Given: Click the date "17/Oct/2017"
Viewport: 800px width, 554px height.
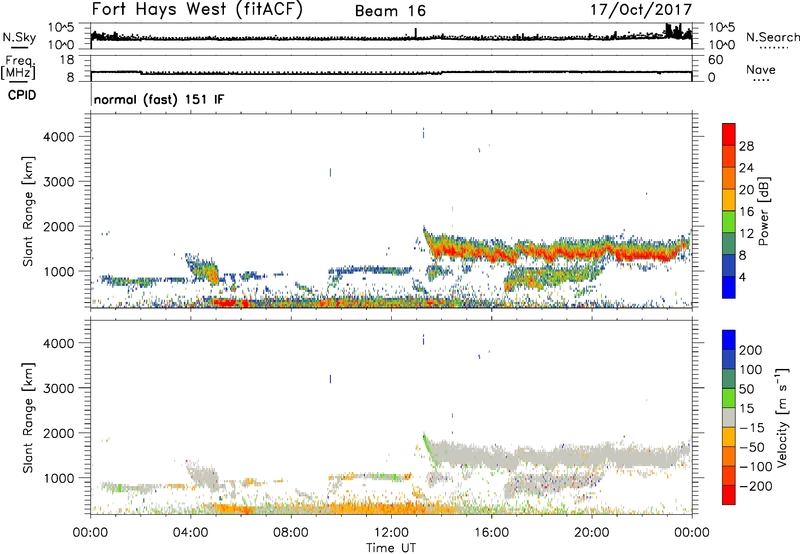Looking at the screenshot, I should [641, 9].
